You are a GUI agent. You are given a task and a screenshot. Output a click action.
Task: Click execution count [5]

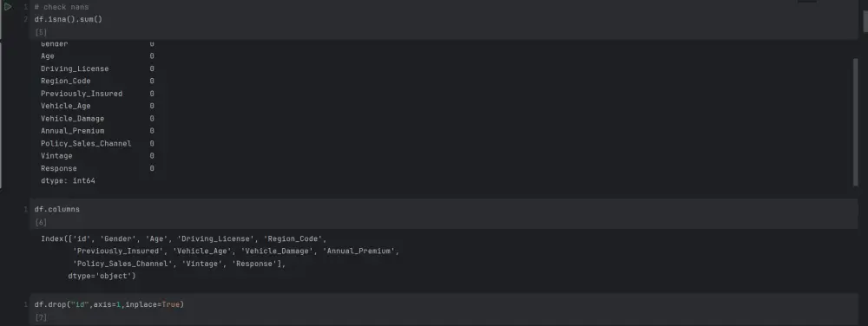pos(41,32)
